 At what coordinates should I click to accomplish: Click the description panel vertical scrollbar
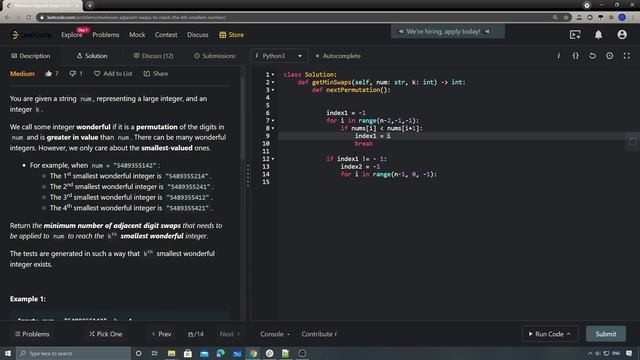point(243,118)
